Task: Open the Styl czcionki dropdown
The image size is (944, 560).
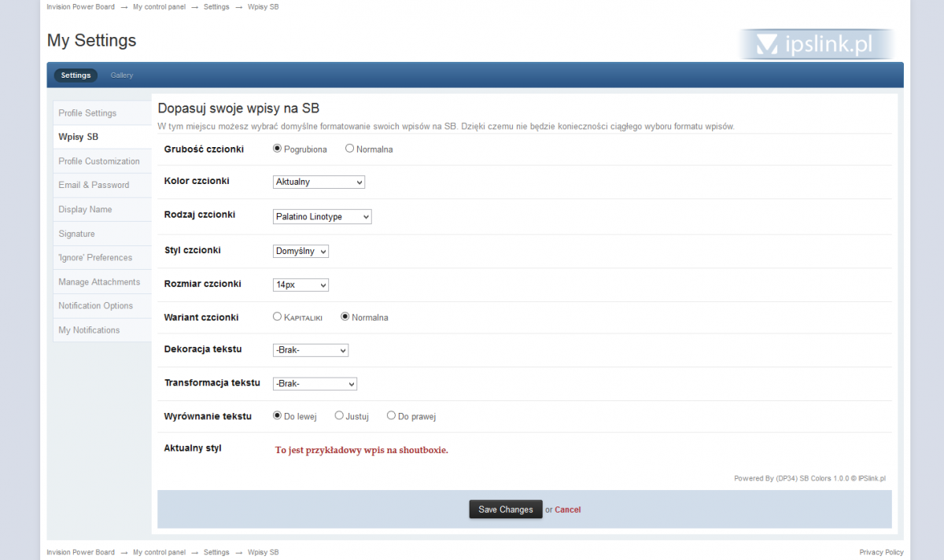Action: click(301, 251)
